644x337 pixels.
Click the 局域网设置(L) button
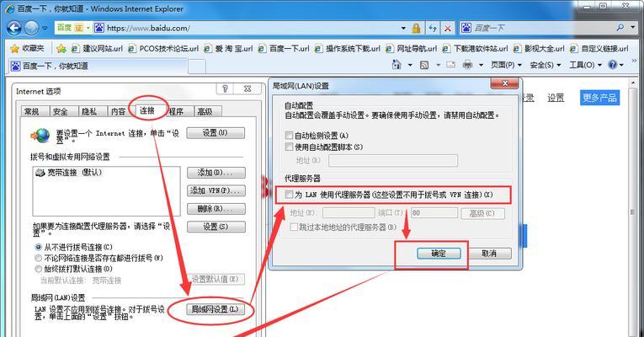(216, 309)
